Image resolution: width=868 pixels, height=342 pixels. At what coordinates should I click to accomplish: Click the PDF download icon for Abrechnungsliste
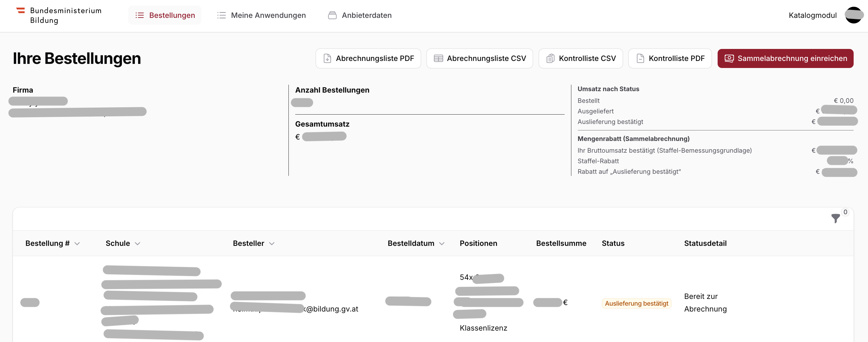(x=327, y=58)
